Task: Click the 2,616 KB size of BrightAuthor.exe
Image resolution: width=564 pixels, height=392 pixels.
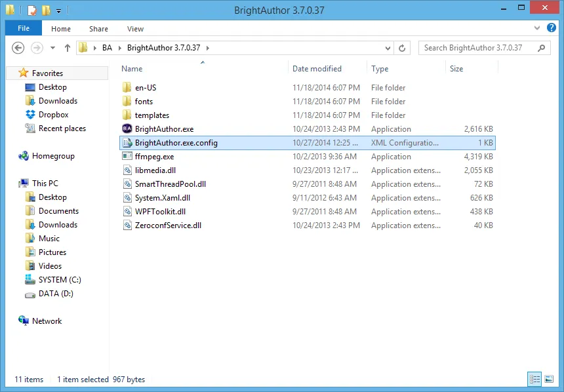Action: 478,128
